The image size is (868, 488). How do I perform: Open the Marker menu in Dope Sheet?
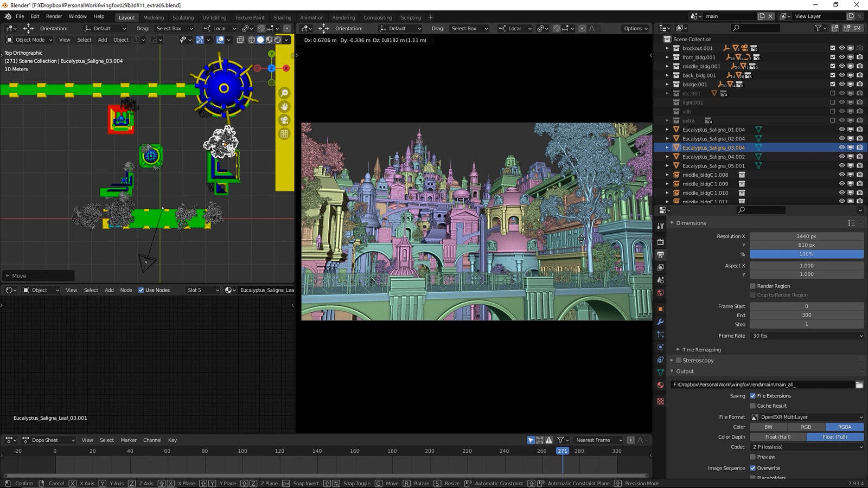(129, 440)
